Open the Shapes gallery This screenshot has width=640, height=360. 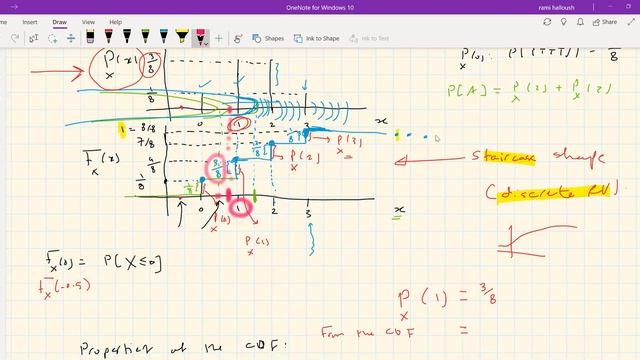pos(268,38)
